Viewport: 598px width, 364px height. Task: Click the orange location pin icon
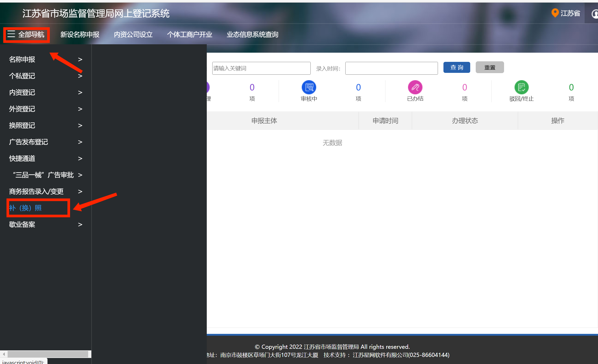coord(555,13)
